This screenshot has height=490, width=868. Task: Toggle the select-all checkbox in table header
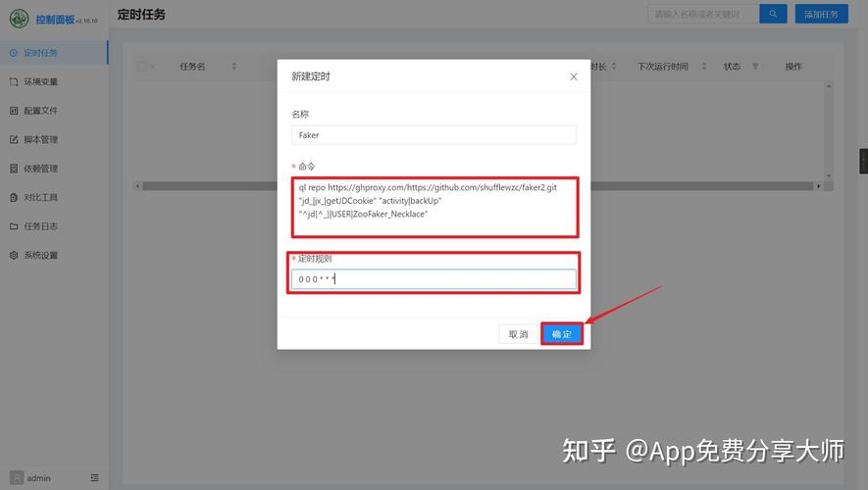point(142,67)
